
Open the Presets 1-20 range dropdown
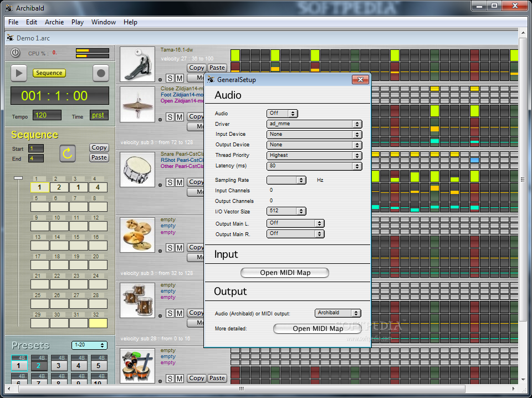89,345
